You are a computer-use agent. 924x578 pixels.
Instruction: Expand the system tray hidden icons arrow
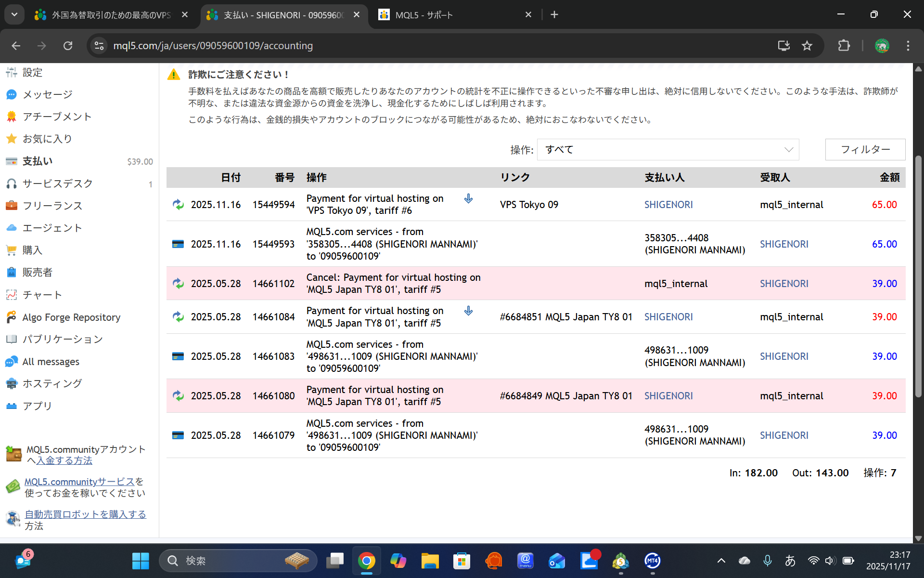click(x=721, y=561)
